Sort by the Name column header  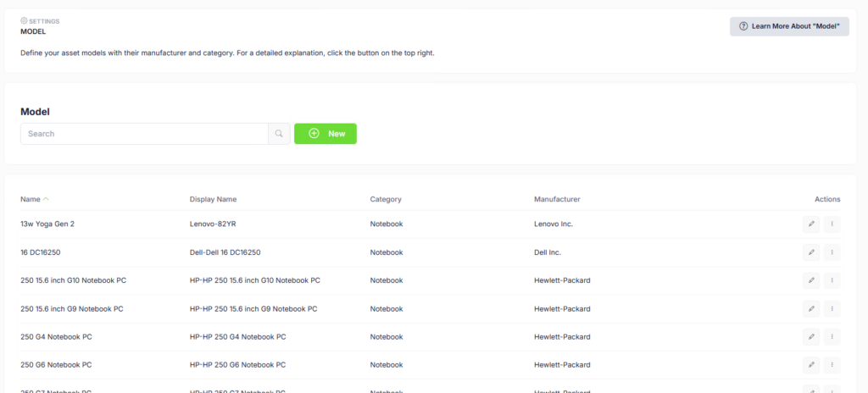(x=31, y=199)
